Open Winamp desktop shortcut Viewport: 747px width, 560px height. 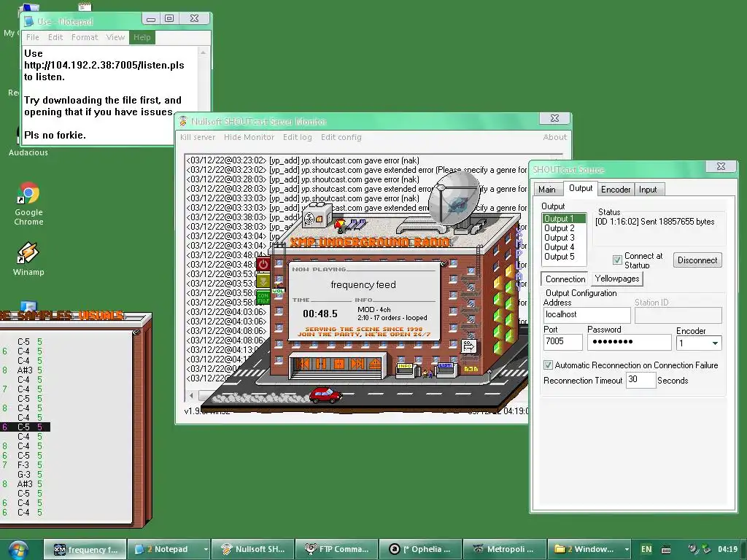pyautogui.click(x=28, y=259)
